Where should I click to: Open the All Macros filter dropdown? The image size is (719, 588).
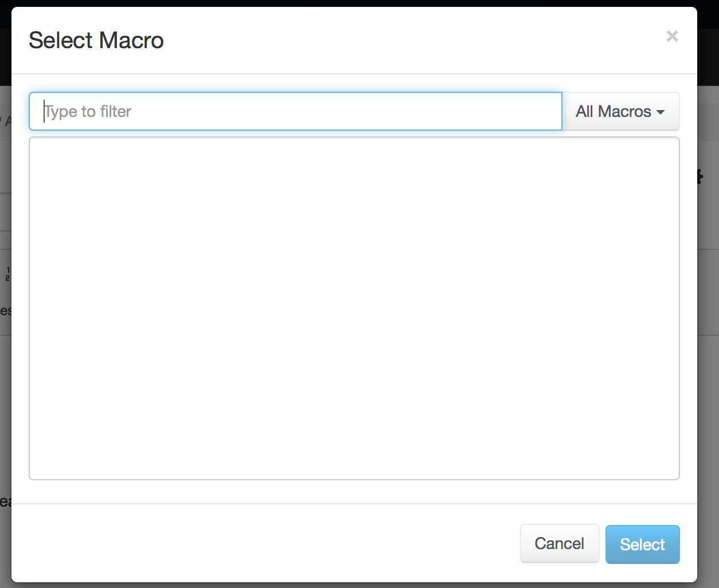point(620,111)
